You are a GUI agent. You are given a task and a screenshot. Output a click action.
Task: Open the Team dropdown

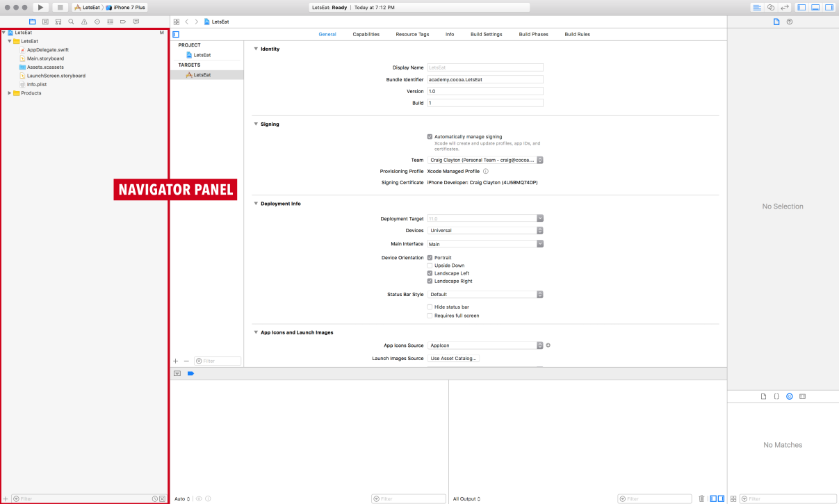coord(485,160)
